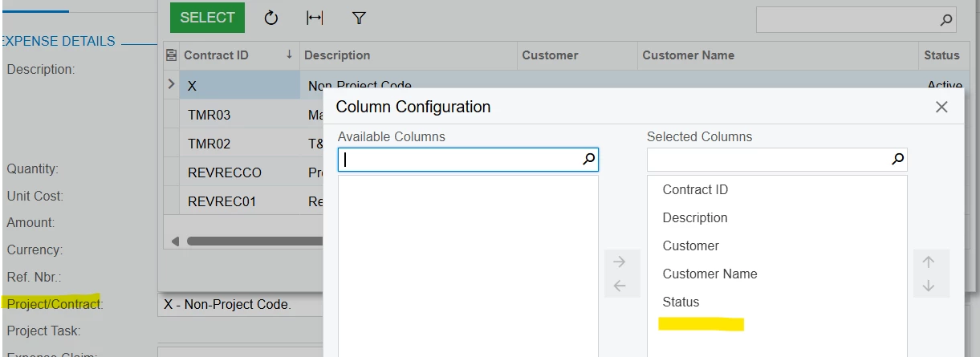Open the filter settings icon
This screenshot has width=980, height=357.
click(360, 18)
